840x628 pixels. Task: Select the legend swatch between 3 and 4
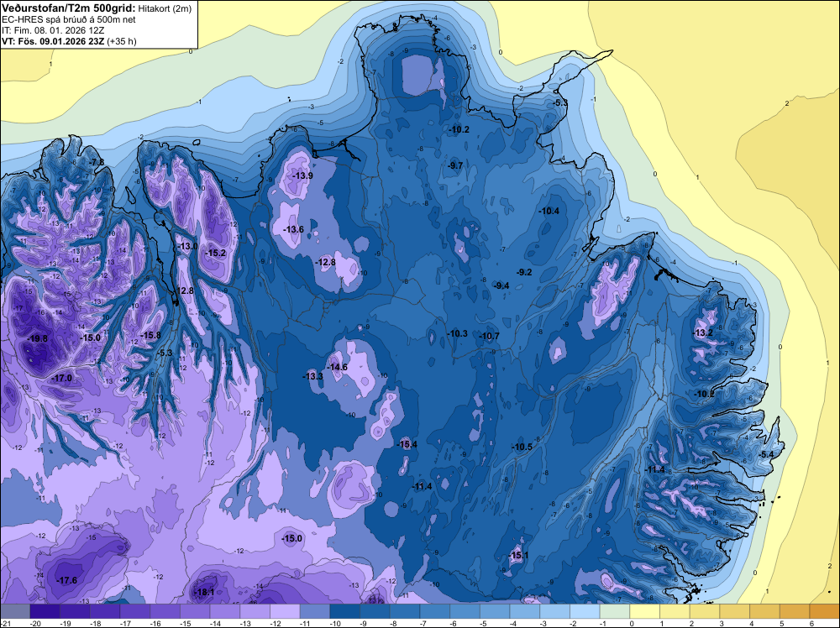tap(735, 611)
